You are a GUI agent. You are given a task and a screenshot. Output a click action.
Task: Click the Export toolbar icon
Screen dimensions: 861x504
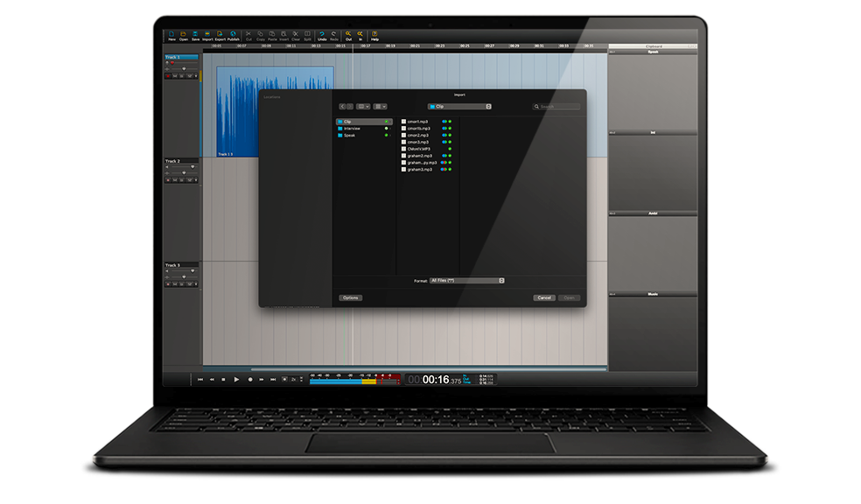pos(220,36)
